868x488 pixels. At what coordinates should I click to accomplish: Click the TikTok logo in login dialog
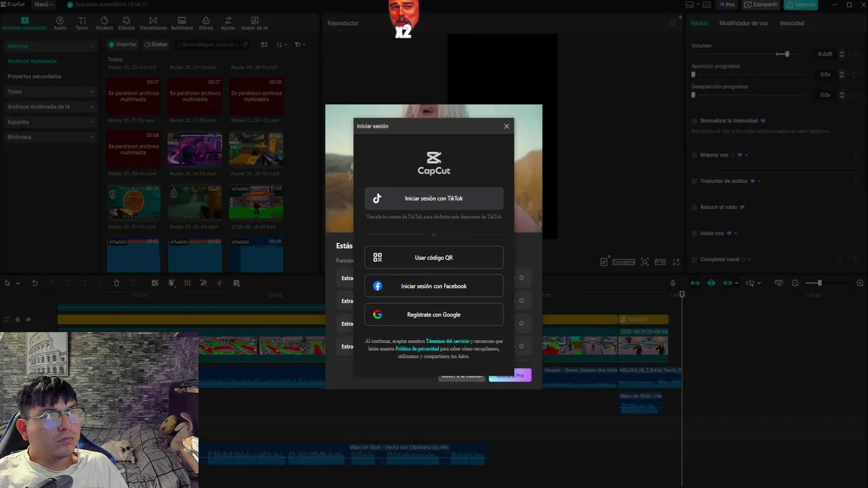tap(377, 199)
